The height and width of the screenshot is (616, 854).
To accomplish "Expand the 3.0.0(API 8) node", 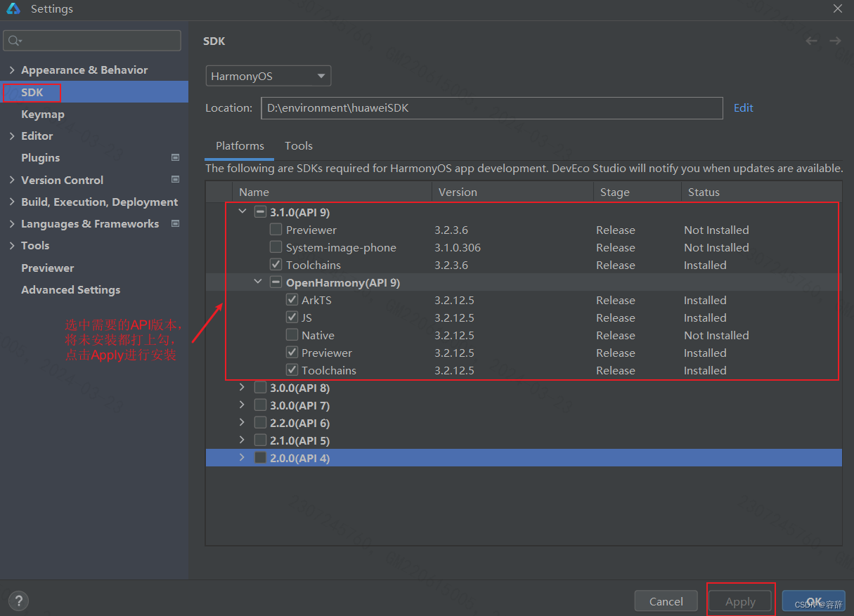I will [x=242, y=387].
